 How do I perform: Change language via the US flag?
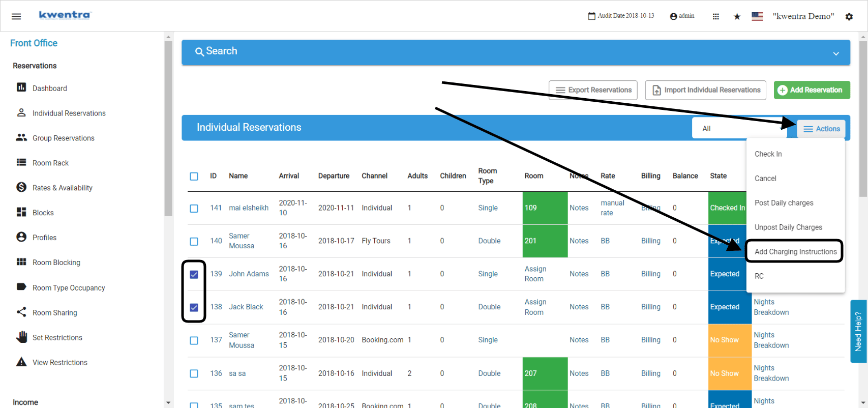point(758,16)
